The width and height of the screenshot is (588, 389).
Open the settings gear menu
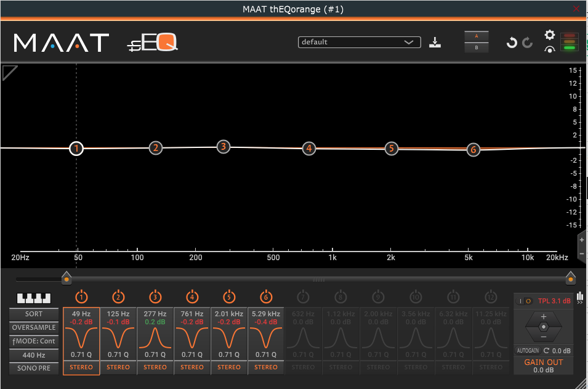pos(550,35)
